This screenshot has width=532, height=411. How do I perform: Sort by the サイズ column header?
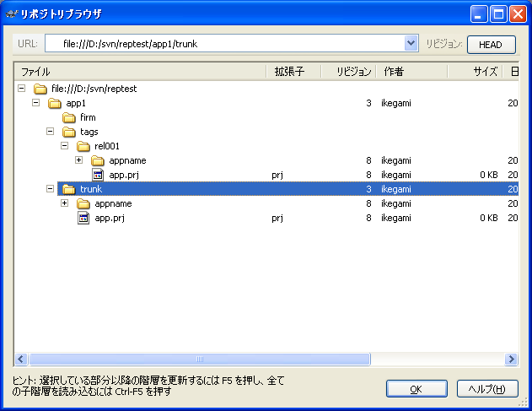[475, 72]
